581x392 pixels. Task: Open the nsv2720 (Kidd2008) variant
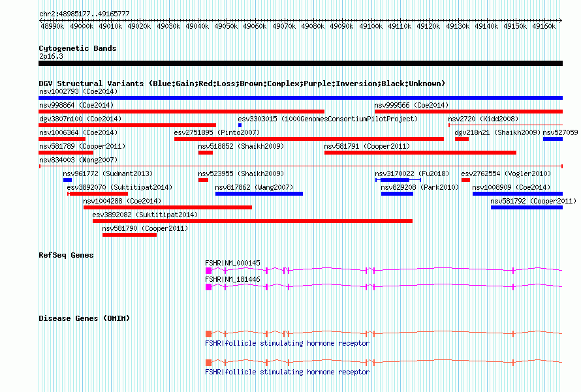click(x=505, y=125)
